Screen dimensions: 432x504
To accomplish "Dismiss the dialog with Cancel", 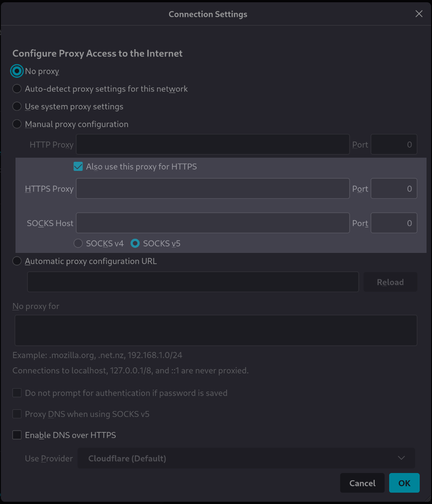I will coord(362,483).
